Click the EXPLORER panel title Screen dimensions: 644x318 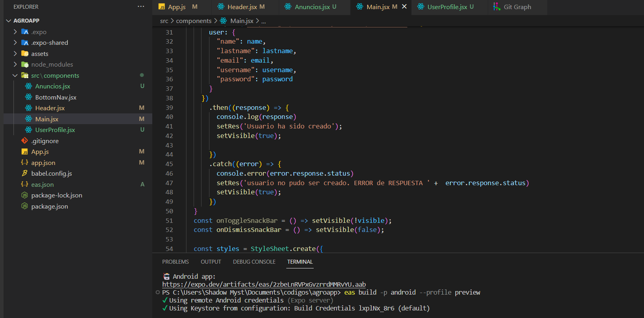pos(26,7)
